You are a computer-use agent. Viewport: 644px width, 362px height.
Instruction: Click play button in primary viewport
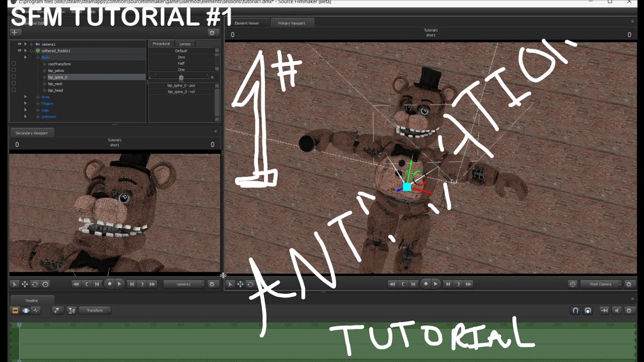tap(436, 284)
